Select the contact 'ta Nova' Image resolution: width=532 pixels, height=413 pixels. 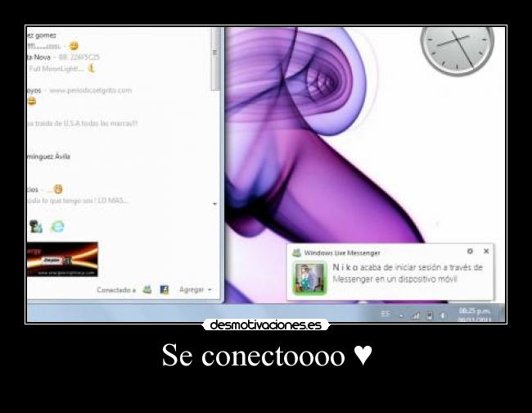pyautogui.click(x=38, y=57)
